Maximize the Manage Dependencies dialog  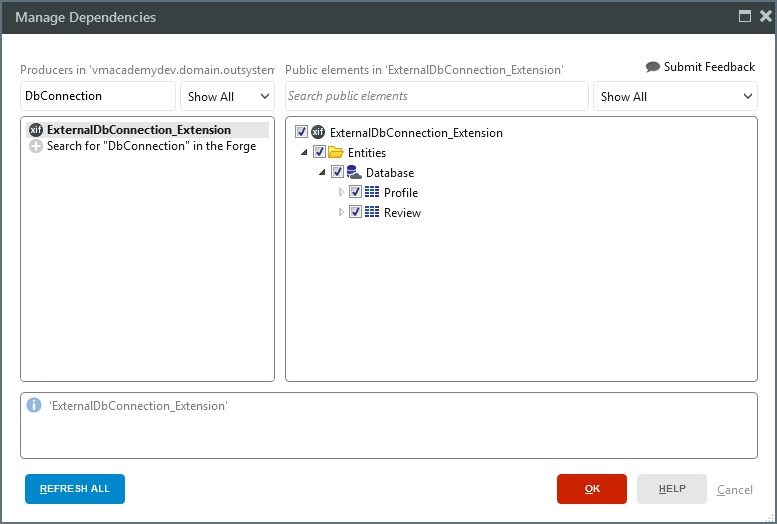click(x=744, y=16)
